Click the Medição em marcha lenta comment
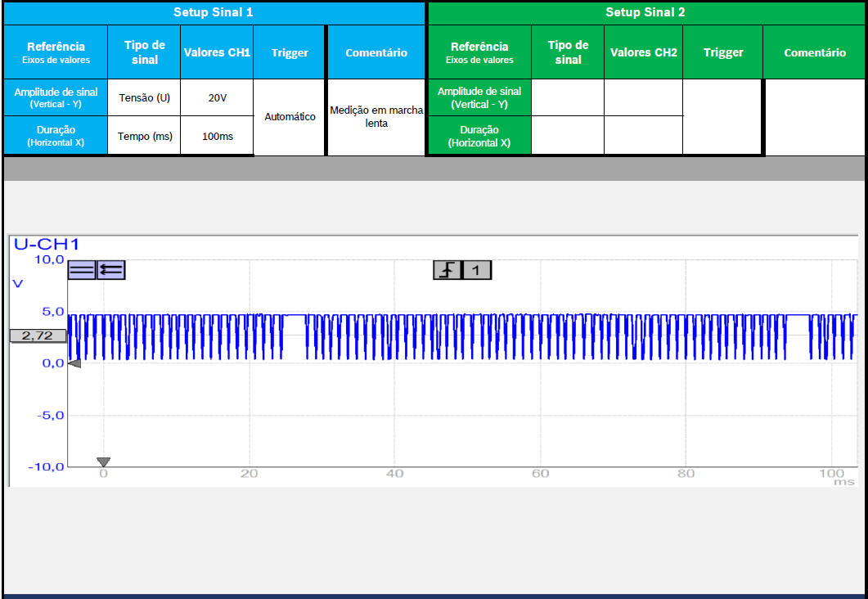Image resolution: width=868 pixels, height=599 pixels. (x=376, y=117)
